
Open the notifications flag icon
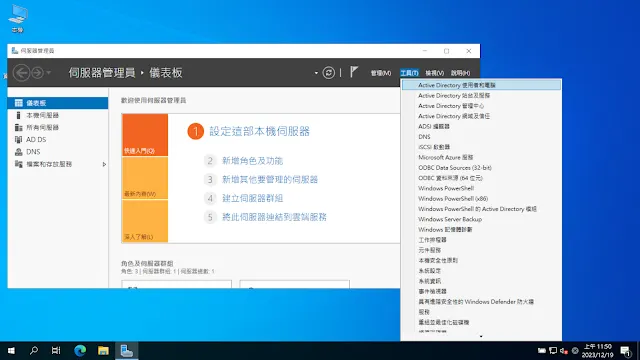pos(354,72)
